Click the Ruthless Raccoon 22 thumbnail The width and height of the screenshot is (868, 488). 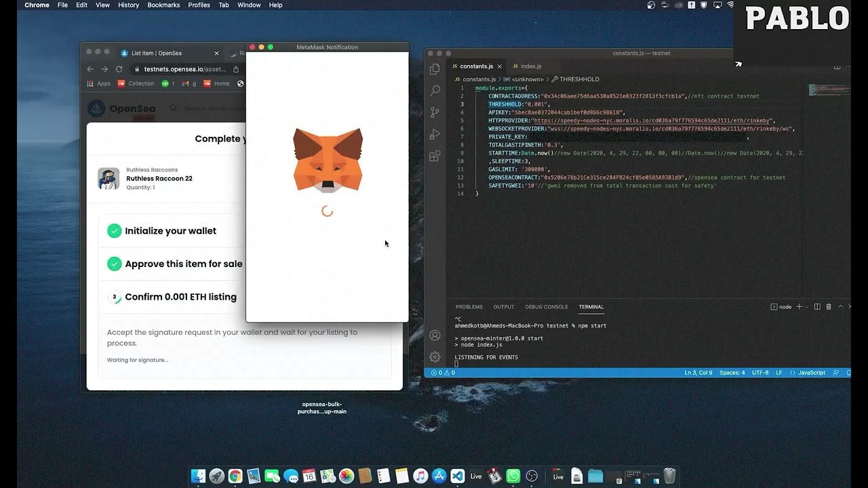point(108,178)
